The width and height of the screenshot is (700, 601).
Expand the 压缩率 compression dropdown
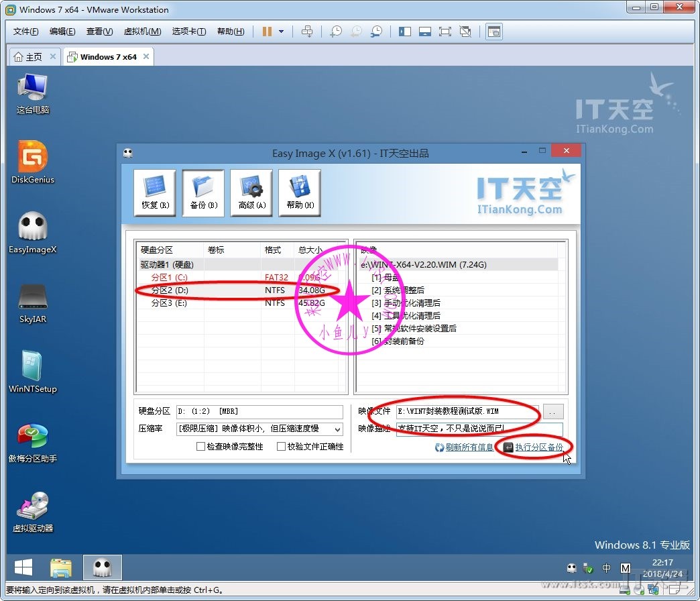(x=337, y=429)
